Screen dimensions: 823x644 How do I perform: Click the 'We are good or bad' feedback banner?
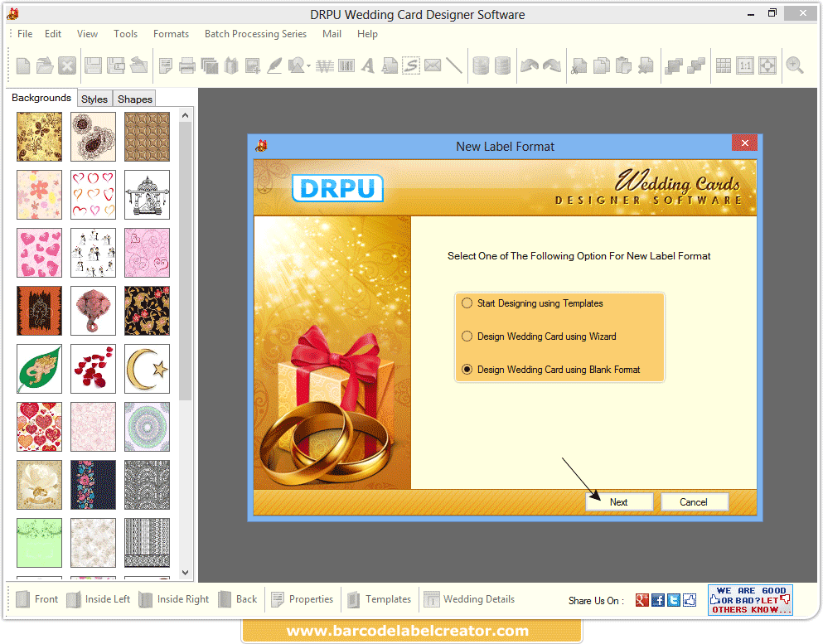(750, 600)
